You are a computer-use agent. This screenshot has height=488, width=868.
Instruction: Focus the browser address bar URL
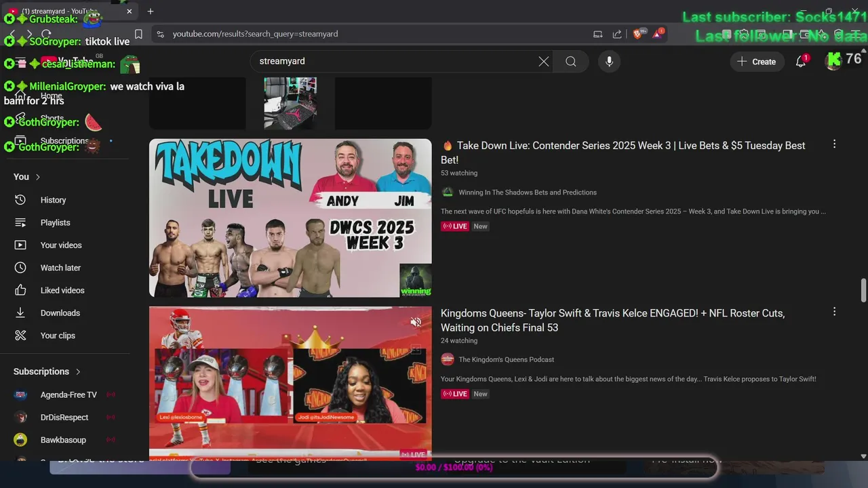click(255, 34)
